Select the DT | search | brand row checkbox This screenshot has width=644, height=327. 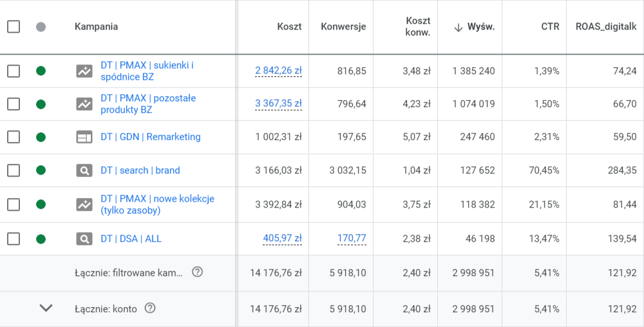coord(14,170)
